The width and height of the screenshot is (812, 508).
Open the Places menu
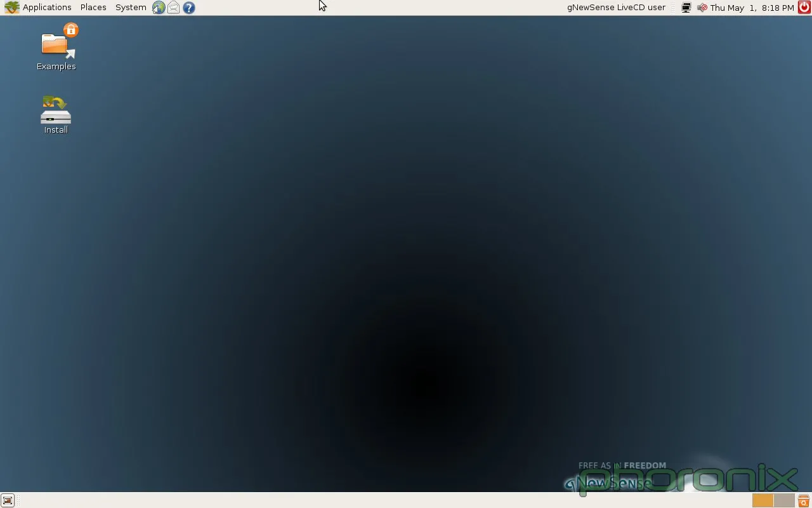click(x=93, y=8)
